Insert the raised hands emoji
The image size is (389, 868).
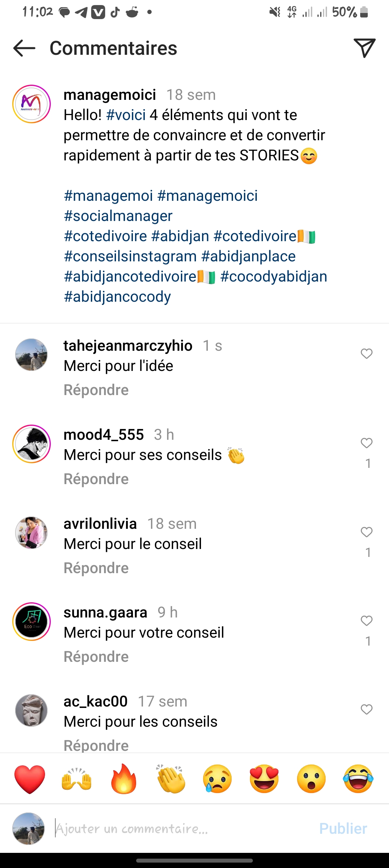pos(77,779)
